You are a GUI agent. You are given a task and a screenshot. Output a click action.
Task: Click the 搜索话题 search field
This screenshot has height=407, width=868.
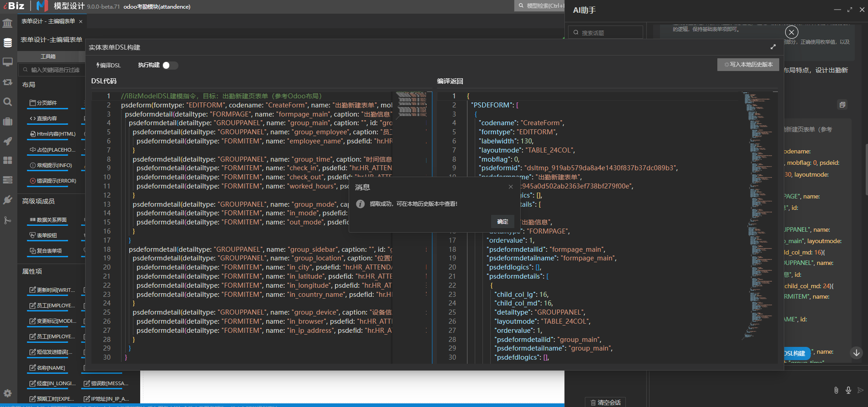point(605,33)
